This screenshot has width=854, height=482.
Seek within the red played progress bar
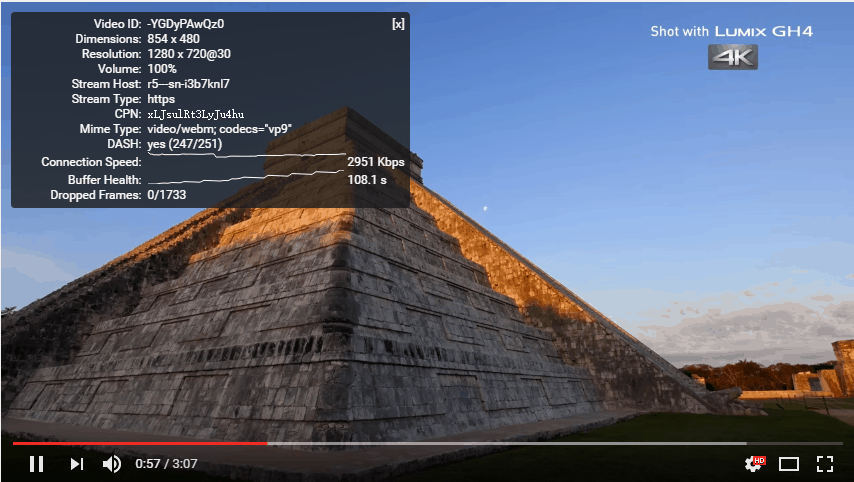[140, 442]
